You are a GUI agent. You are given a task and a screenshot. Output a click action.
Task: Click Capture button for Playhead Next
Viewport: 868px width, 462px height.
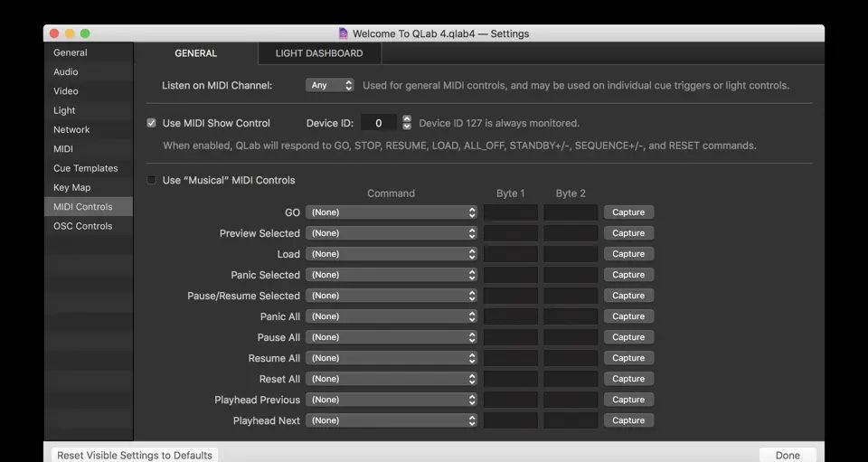click(x=628, y=420)
